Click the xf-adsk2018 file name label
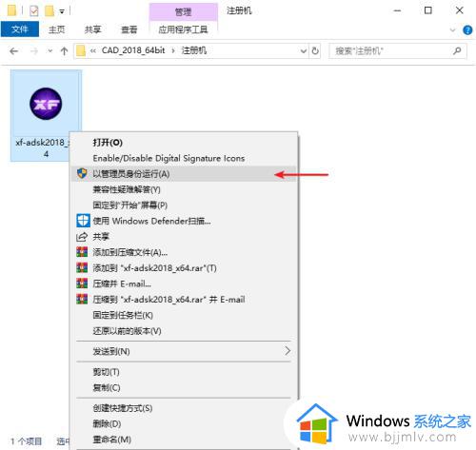 click(x=42, y=147)
